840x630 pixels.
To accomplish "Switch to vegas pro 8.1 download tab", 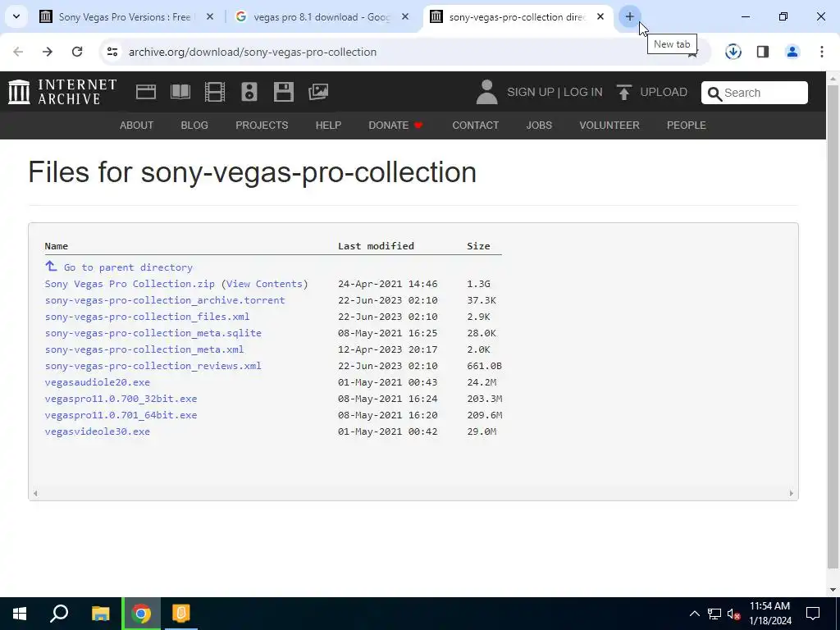I will (322, 17).
